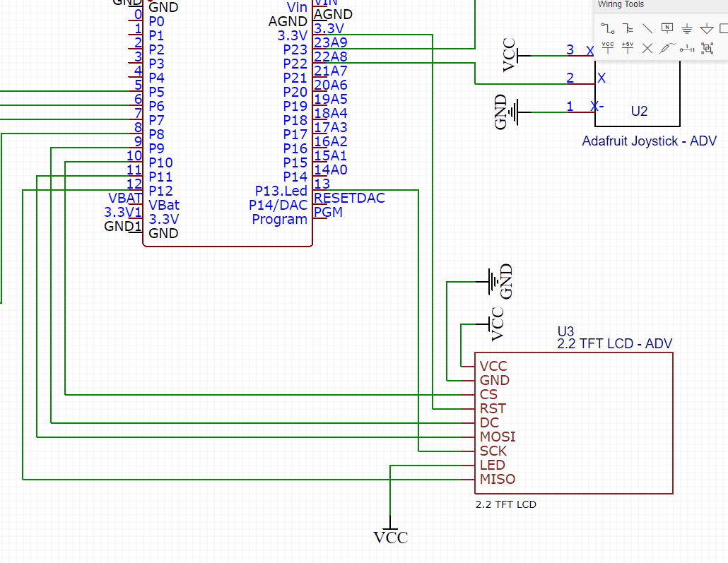Select the triangle ground symbol tool
Image resolution: width=728 pixels, height=563 pixels.
[707, 28]
